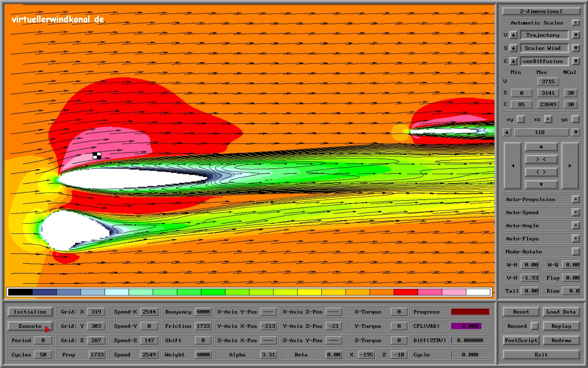Click the Redraw button
Screen dimensions: 588x368
[x=561, y=340]
